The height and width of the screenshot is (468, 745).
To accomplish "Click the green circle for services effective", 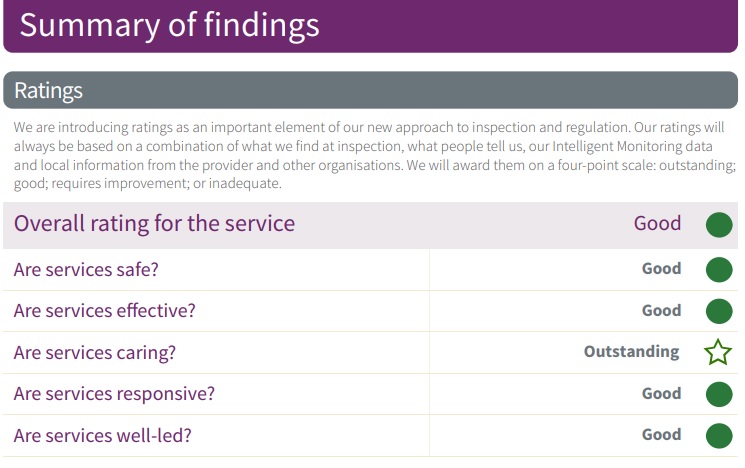I will (x=719, y=311).
